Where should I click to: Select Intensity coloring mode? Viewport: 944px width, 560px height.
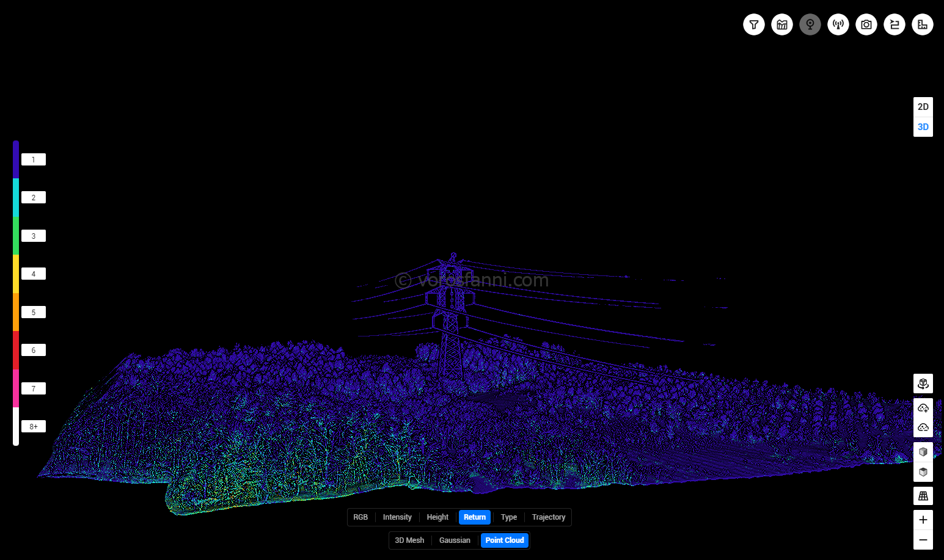tap(397, 517)
